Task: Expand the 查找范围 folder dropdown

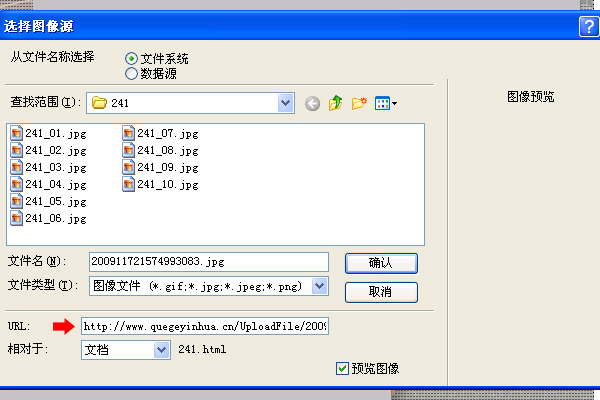Action: click(285, 102)
